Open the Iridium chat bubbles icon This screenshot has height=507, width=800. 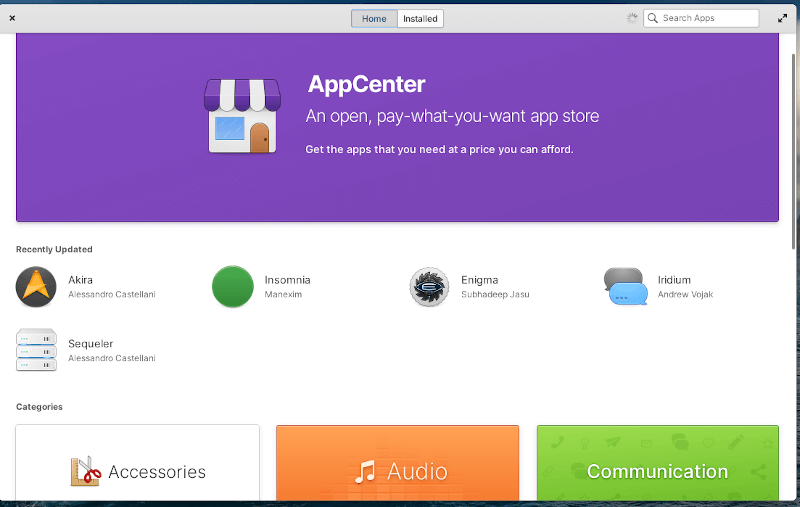(625, 287)
